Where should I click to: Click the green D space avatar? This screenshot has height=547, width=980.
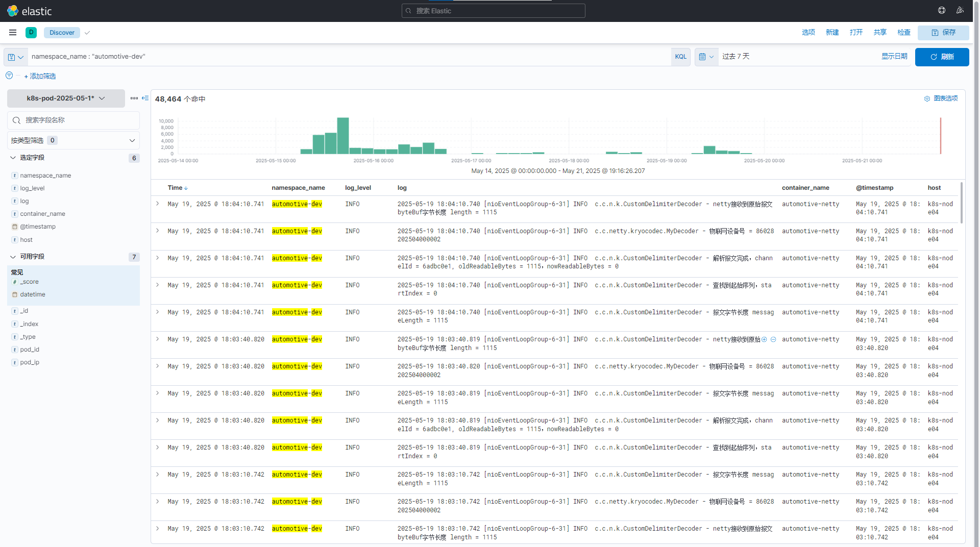click(31, 33)
